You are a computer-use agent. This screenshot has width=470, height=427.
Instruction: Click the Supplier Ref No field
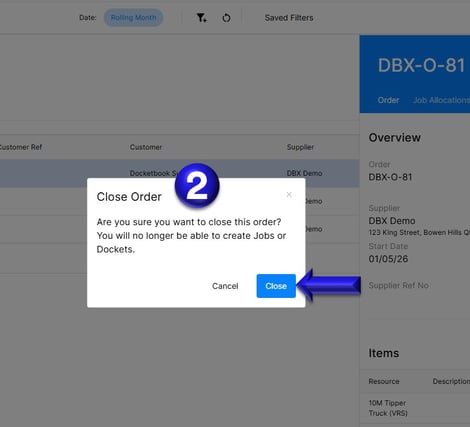399,285
